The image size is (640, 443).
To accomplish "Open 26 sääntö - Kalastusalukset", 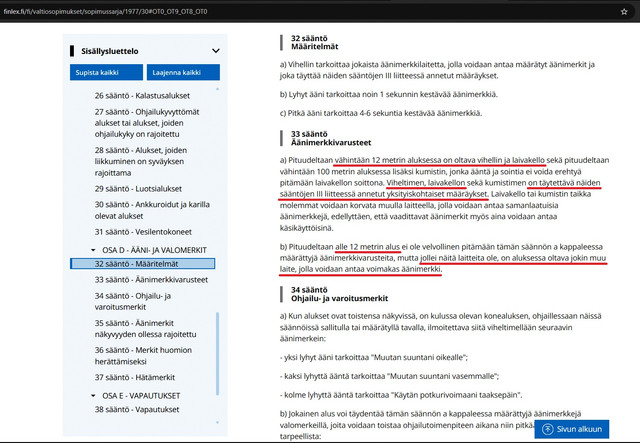I will coord(142,96).
